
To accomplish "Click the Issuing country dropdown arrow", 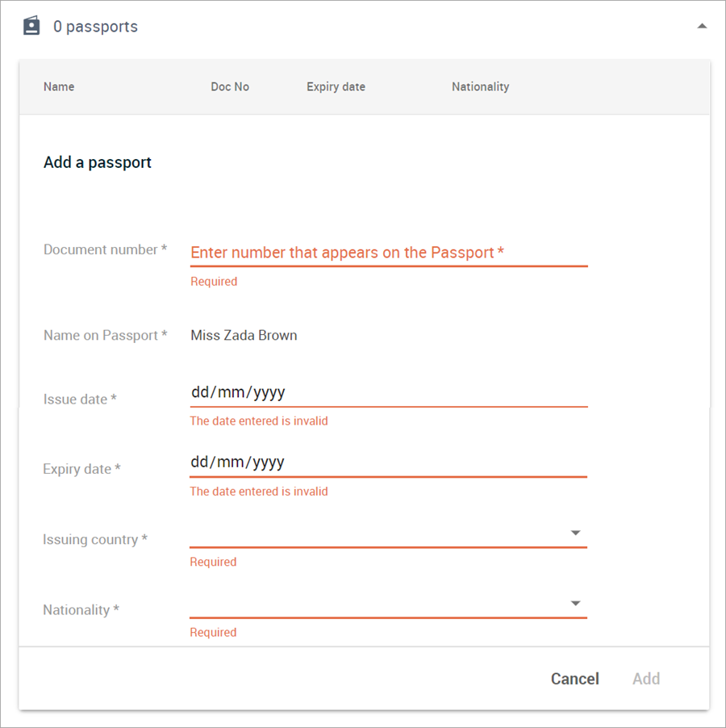I will (x=575, y=533).
